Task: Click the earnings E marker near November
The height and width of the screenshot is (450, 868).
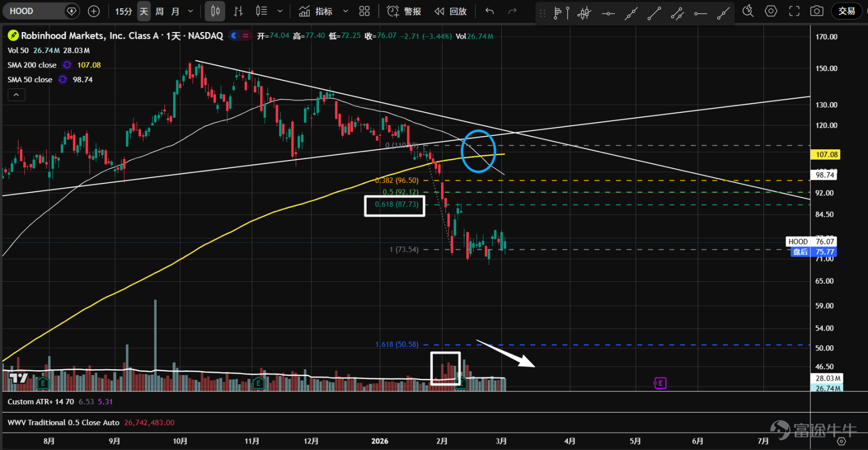Action: (x=258, y=384)
